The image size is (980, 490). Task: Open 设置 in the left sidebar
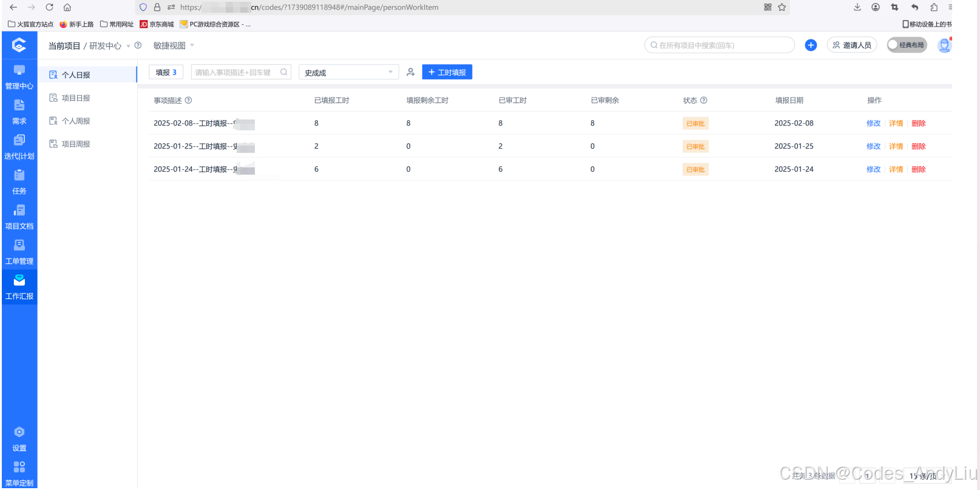(19, 439)
